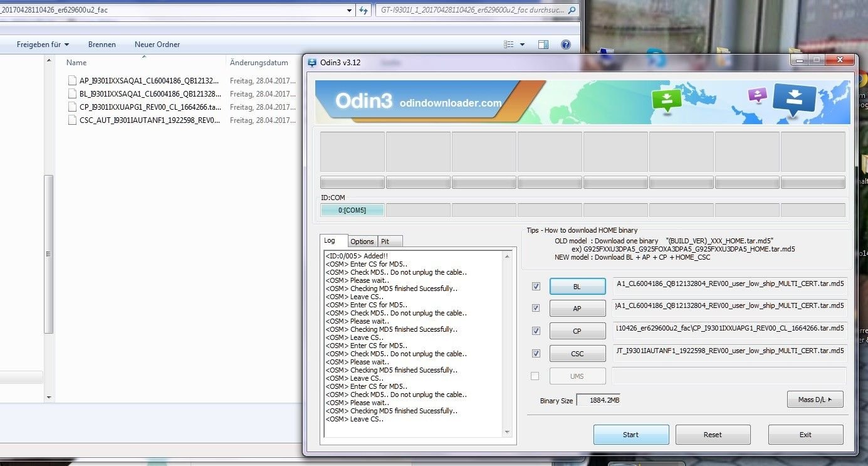Uncheck the CP checkbox in Odin
This screenshot has height=466, width=868.
pyautogui.click(x=536, y=331)
